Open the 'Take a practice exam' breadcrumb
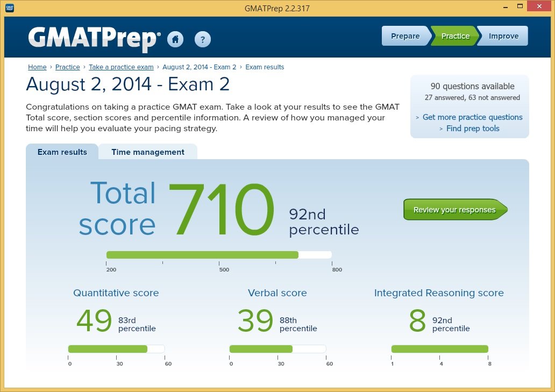The height and width of the screenshot is (392, 555). (121, 67)
